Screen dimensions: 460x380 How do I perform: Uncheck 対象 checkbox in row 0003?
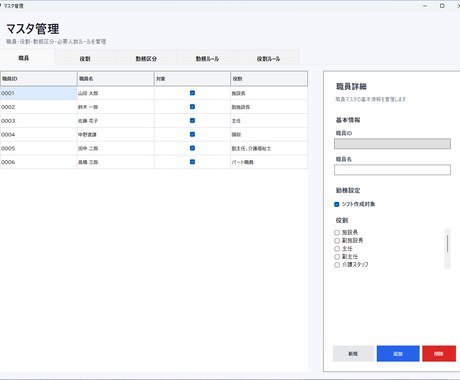tap(192, 120)
